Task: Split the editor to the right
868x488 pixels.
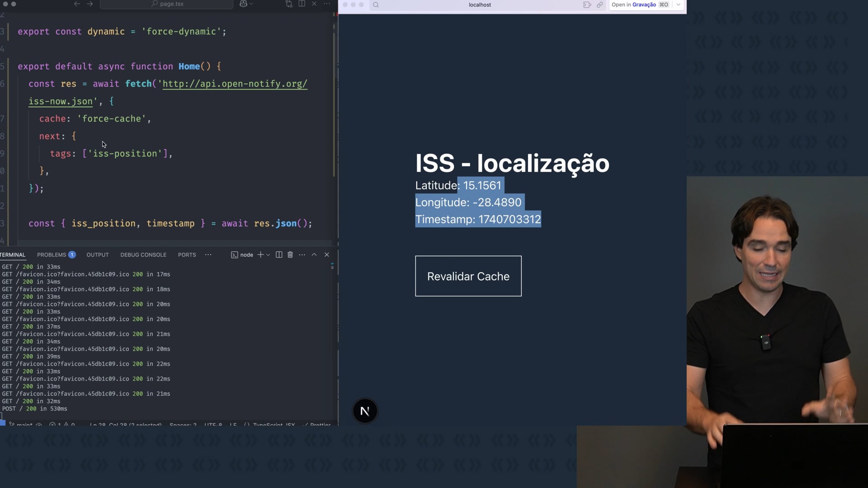Action: (x=302, y=4)
